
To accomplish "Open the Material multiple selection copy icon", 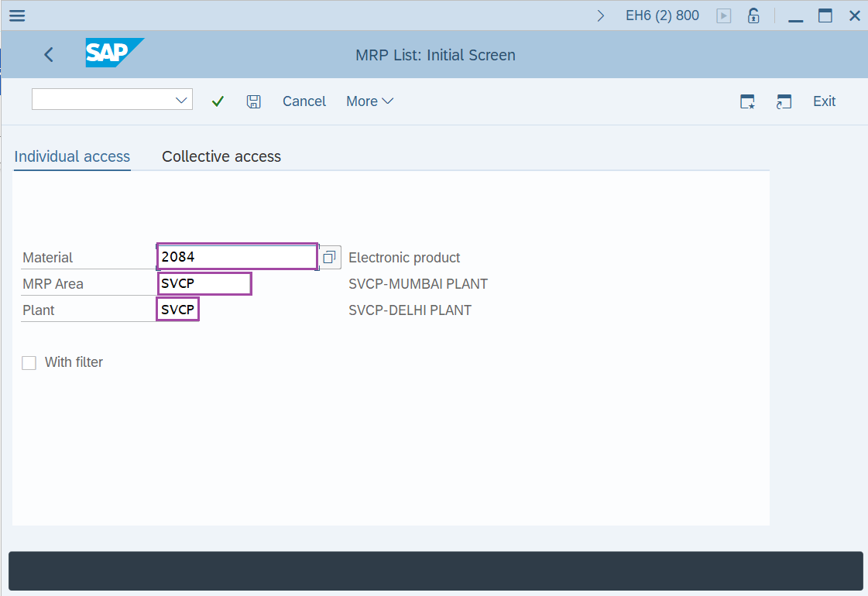I will coord(328,257).
